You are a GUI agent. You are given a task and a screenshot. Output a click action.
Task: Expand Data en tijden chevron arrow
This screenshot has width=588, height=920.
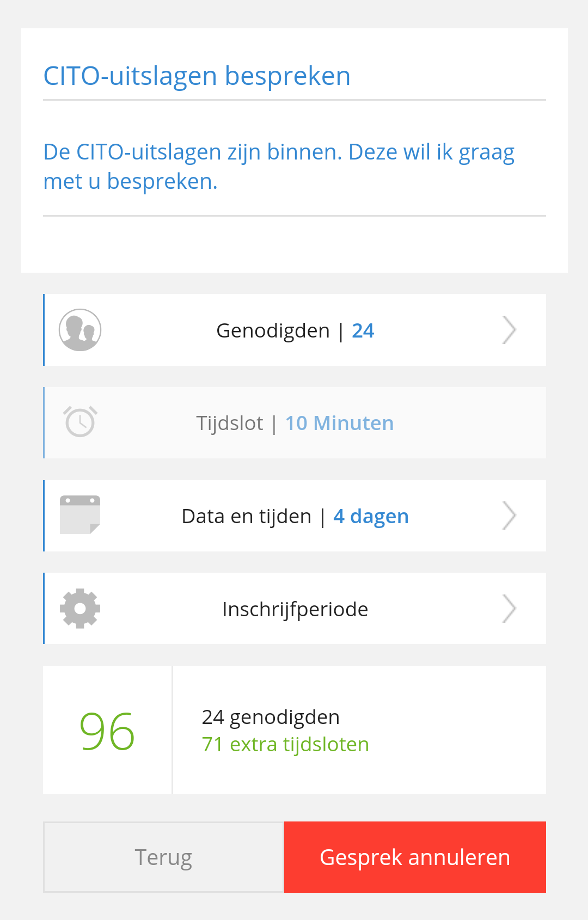509,516
